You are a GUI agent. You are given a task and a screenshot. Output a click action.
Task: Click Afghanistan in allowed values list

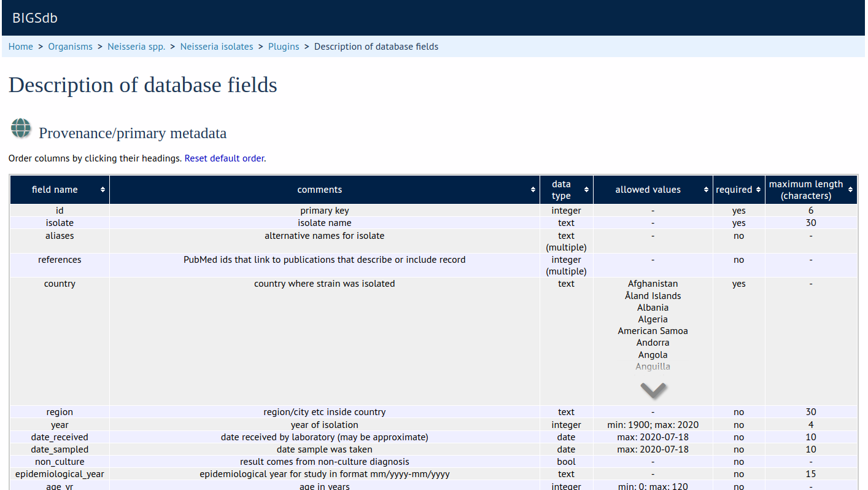click(653, 284)
